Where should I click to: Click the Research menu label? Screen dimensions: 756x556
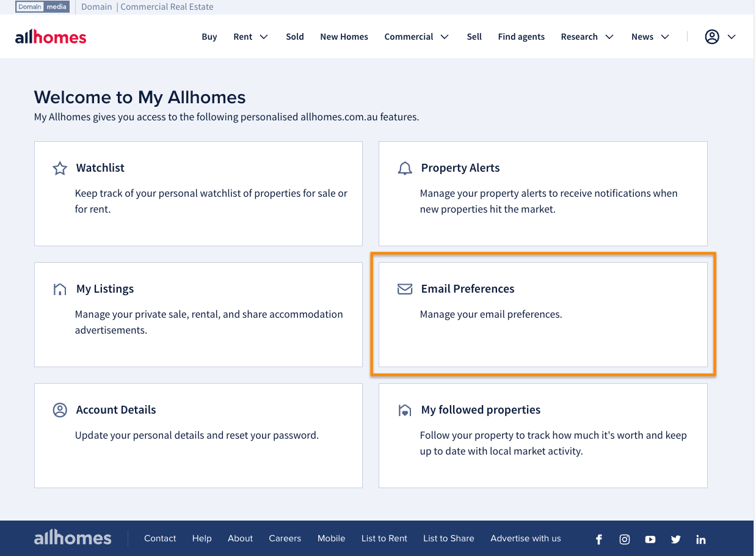pos(580,37)
